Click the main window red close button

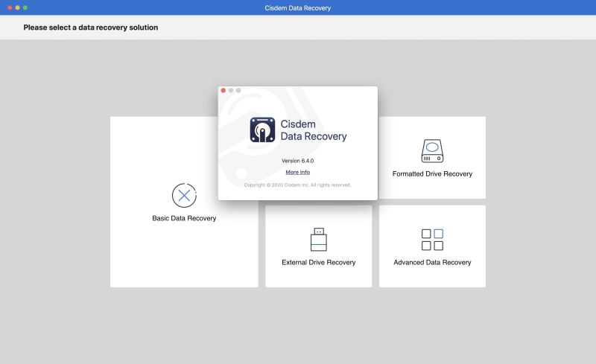pos(10,7)
